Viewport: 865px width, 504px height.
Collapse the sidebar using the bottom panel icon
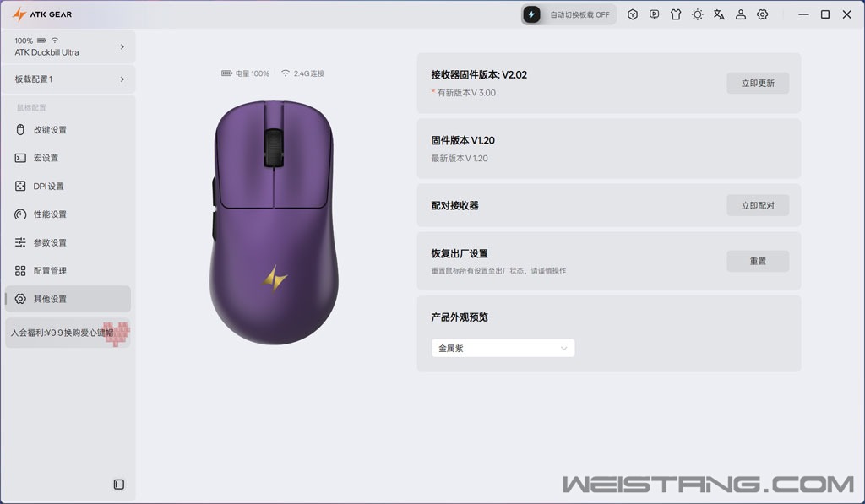tap(118, 485)
